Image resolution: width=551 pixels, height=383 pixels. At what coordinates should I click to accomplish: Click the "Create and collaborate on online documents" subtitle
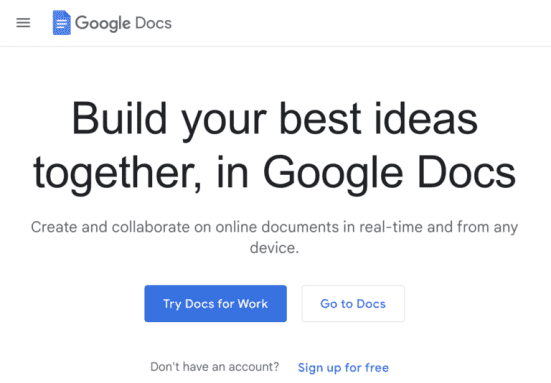pos(274,237)
